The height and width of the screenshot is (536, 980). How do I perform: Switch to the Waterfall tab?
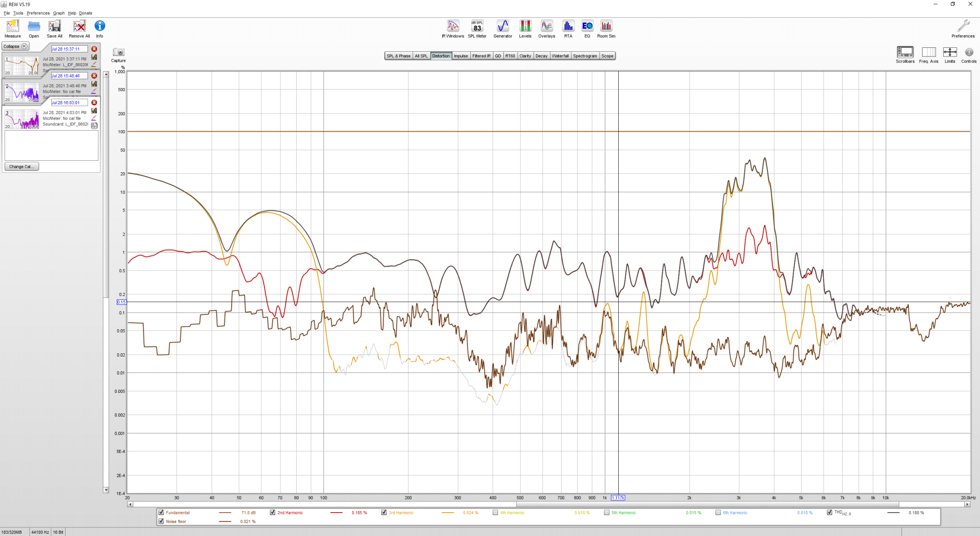pyautogui.click(x=560, y=56)
